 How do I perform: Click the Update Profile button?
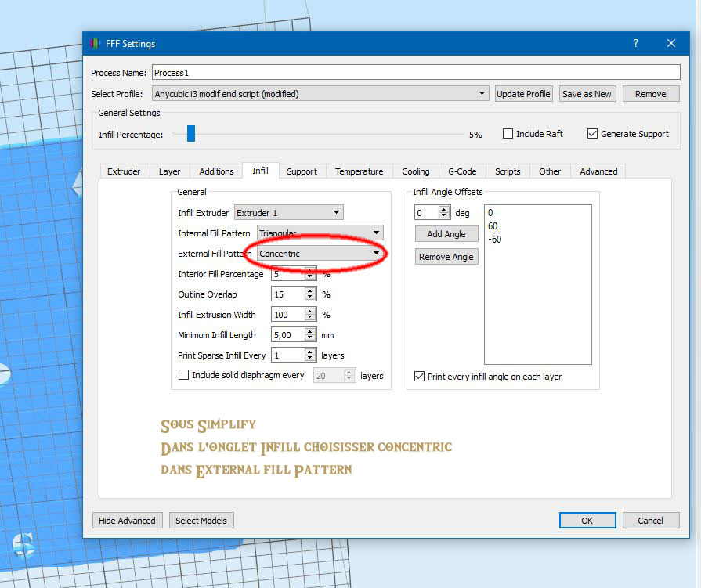pos(523,94)
